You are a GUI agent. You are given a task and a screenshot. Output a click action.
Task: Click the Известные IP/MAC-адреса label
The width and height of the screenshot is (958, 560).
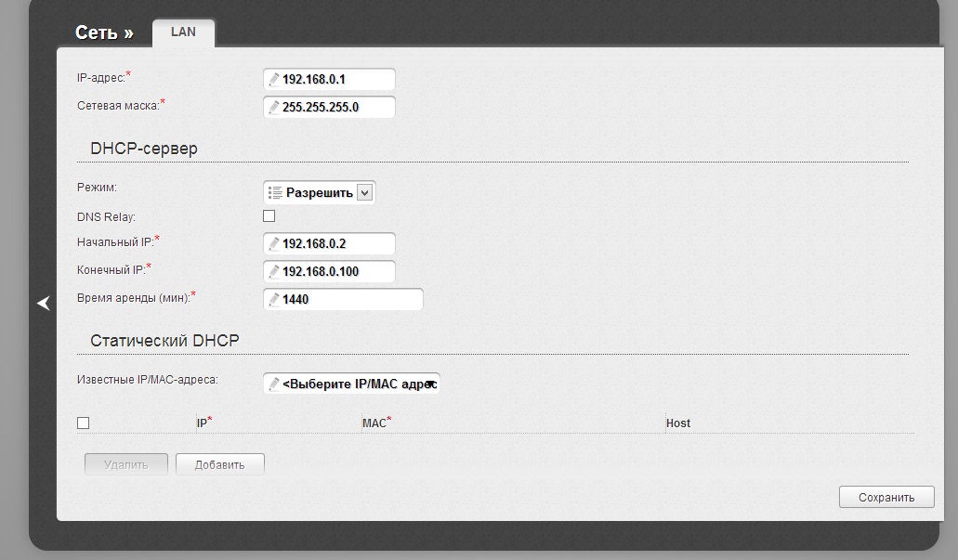[x=147, y=380]
